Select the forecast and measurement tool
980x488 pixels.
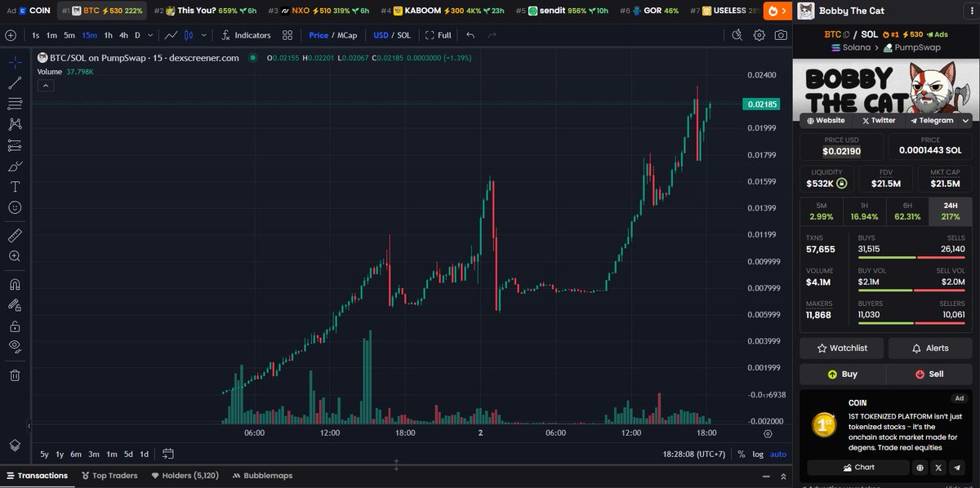coord(15,145)
